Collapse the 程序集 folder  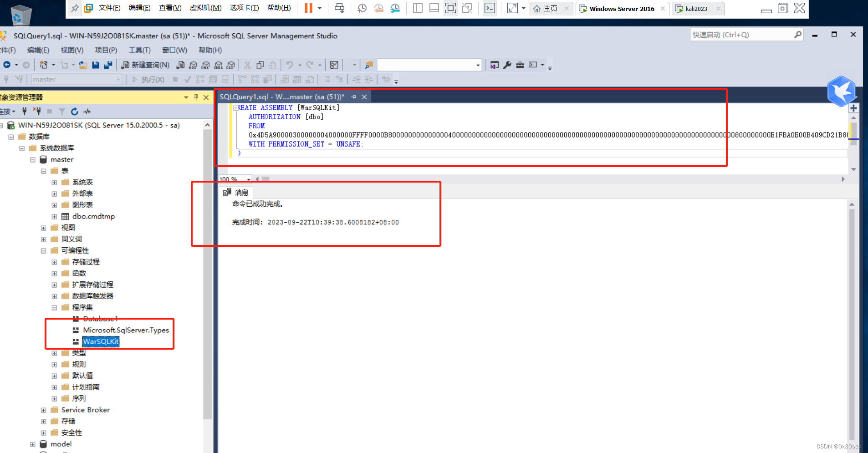pyautogui.click(x=55, y=308)
